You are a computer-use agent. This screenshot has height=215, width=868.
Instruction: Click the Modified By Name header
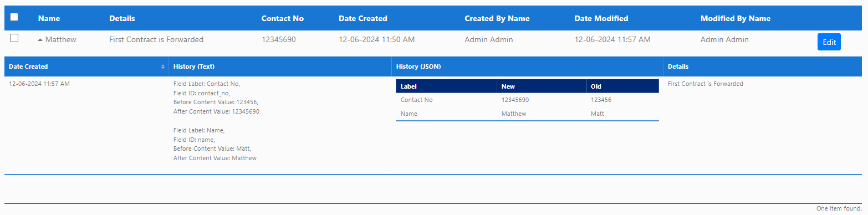click(x=736, y=18)
